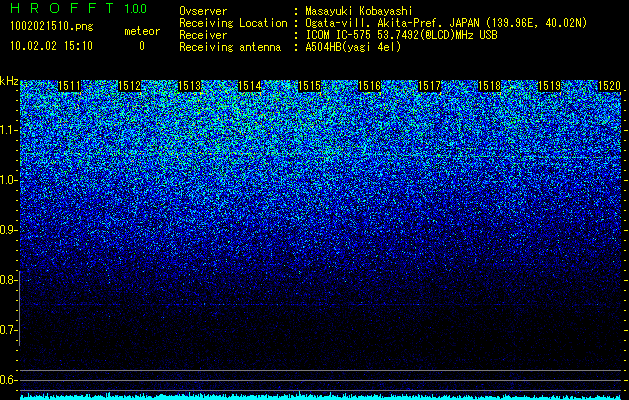Viewport: 629px width, 400px height.
Task: Click the 0.7 frequency axis label
Action: coord(8,330)
